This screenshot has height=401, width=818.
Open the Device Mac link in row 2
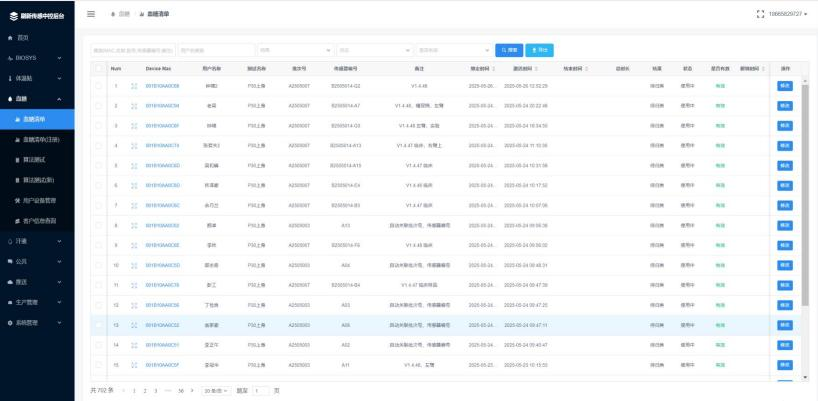click(162, 106)
